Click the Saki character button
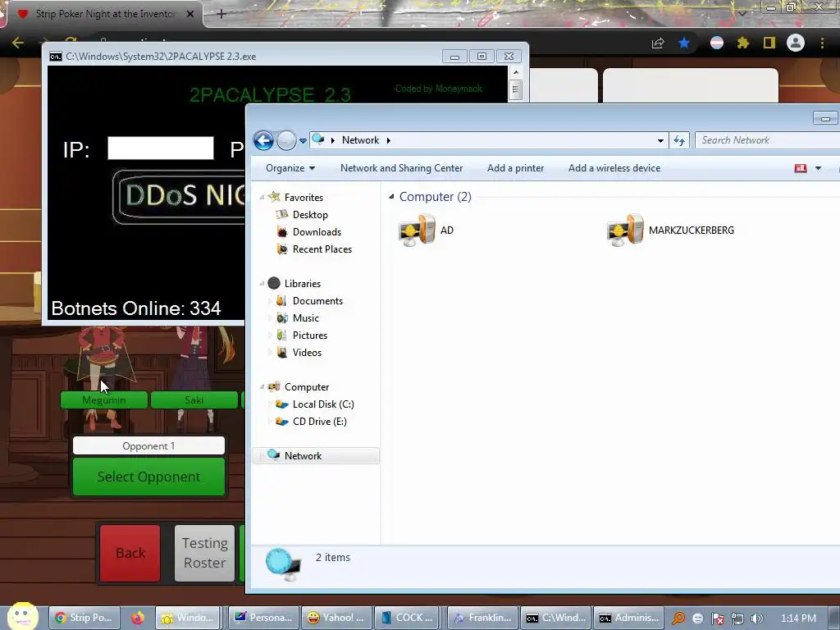 pos(194,400)
